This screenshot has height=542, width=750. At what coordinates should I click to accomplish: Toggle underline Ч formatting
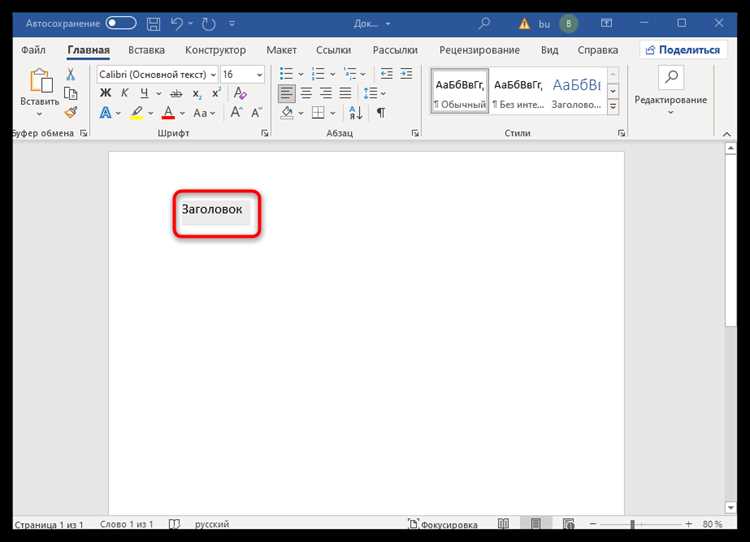point(144,93)
